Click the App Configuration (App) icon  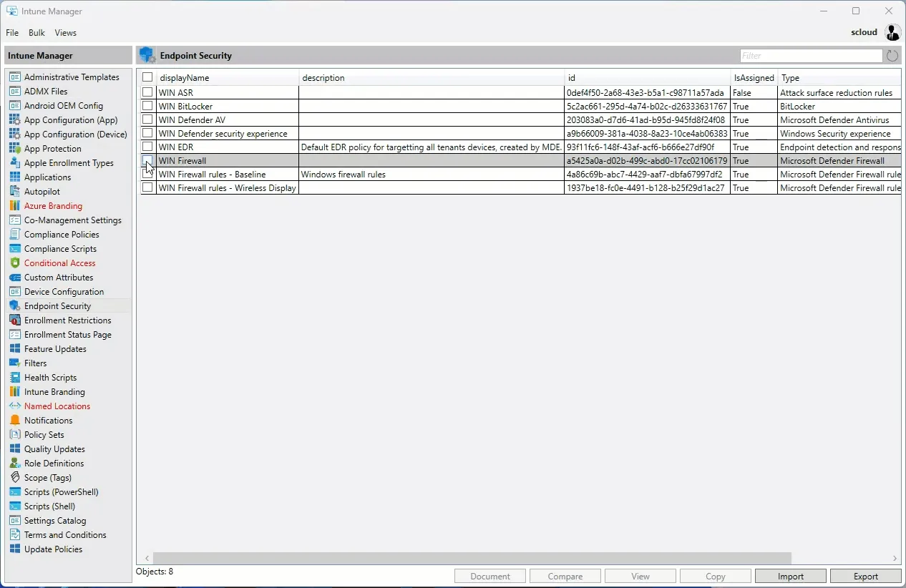point(14,120)
